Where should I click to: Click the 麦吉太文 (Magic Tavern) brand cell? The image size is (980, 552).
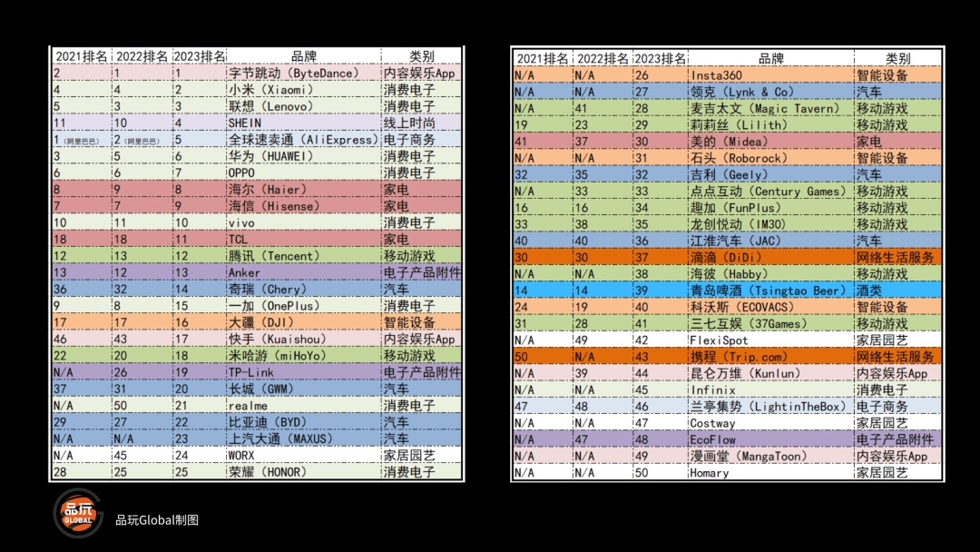(x=770, y=108)
